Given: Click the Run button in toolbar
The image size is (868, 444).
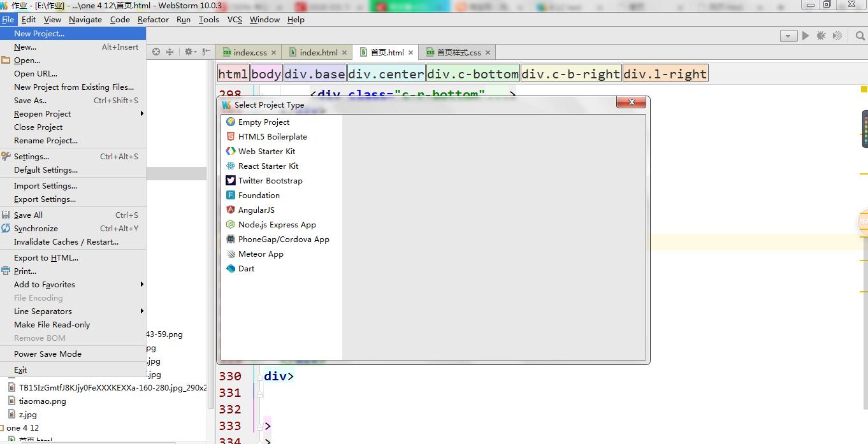Looking at the screenshot, I should coord(806,36).
